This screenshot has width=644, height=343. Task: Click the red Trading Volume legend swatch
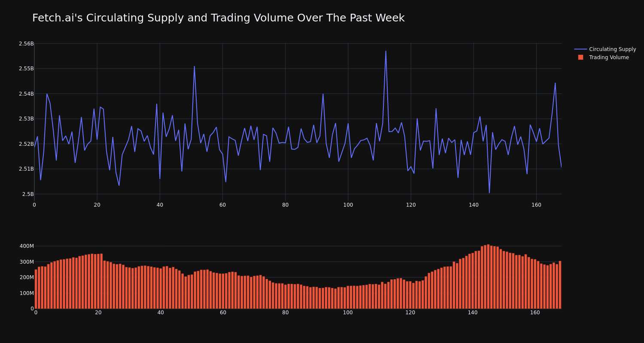point(580,57)
